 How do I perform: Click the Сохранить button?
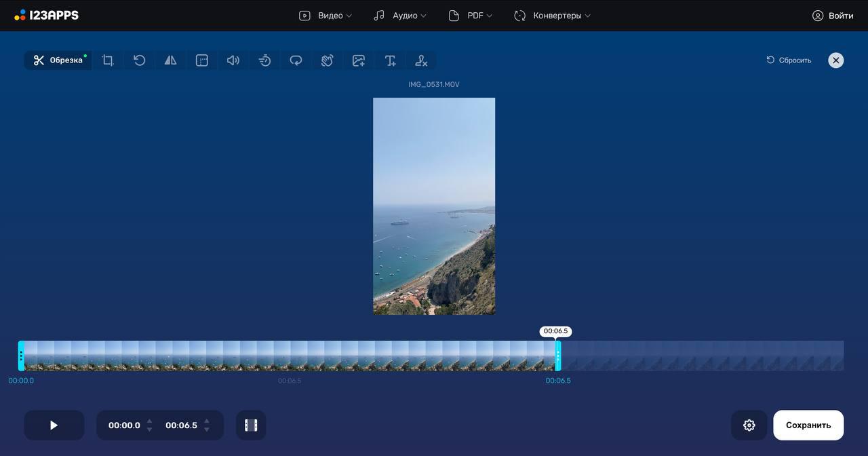click(808, 425)
